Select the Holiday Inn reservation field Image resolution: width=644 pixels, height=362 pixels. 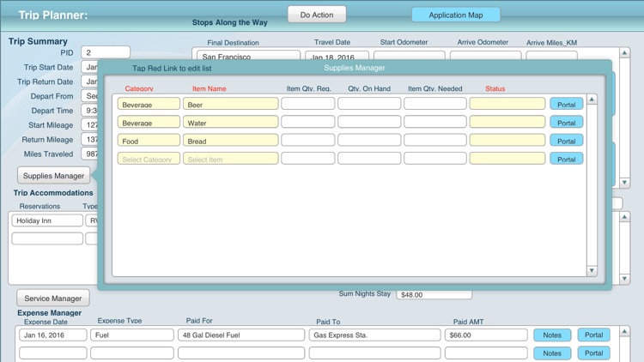(x=47, y=220)
